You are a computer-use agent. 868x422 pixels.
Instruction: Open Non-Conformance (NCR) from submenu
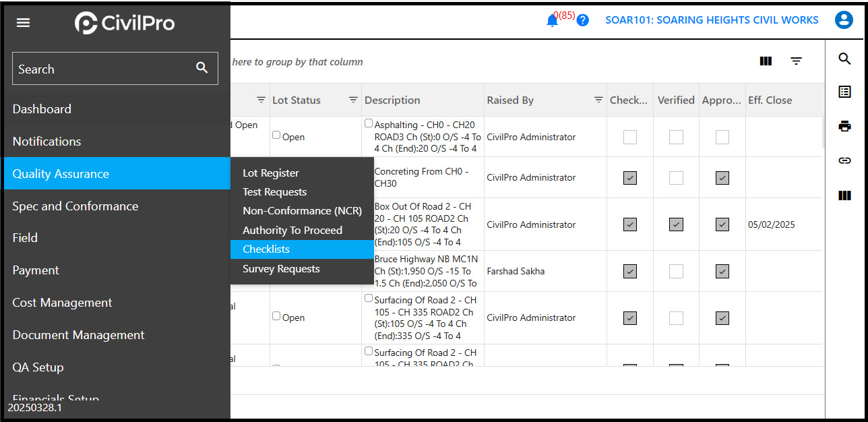302,211
